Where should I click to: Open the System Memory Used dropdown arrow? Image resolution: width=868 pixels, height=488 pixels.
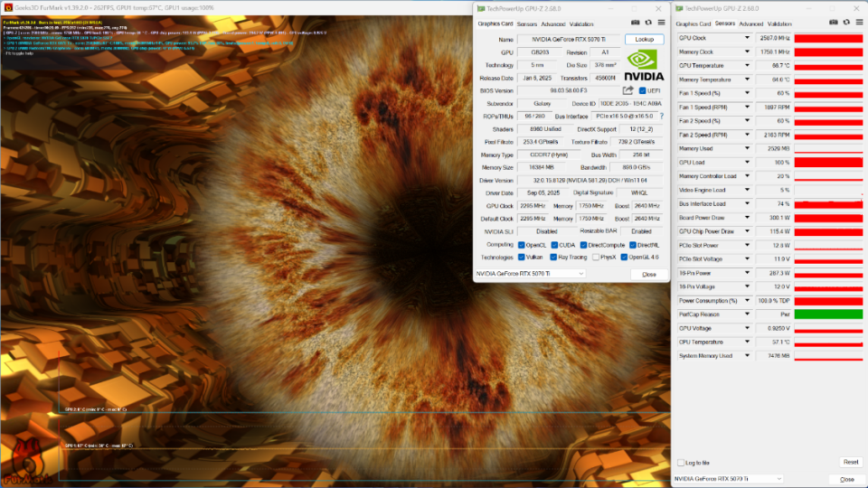pyautogui.click(x=747, y=356)
